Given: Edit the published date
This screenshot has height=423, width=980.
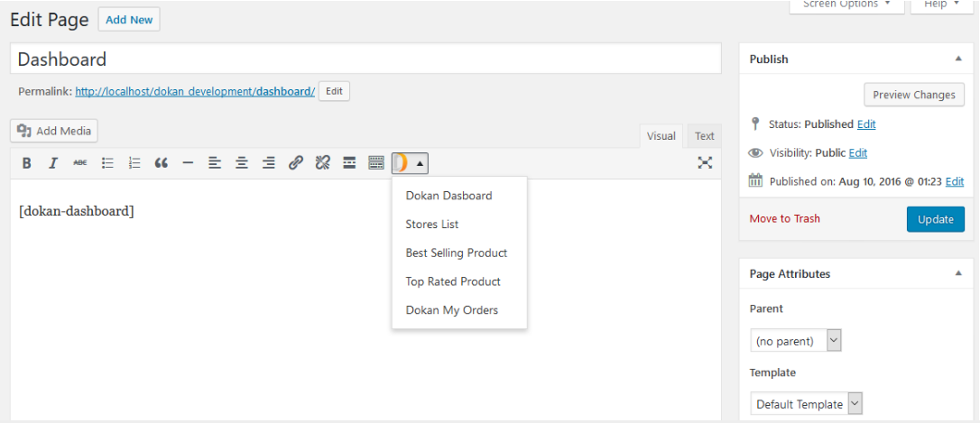Looking at the screenshot, I should [955, 182].
